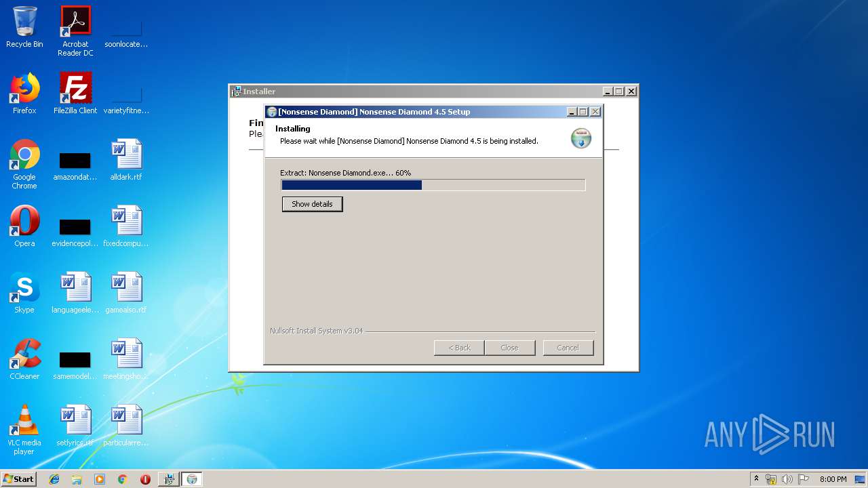868x488 pixels.
Task: Show hidden system tray icons
Action: [756, 479]
